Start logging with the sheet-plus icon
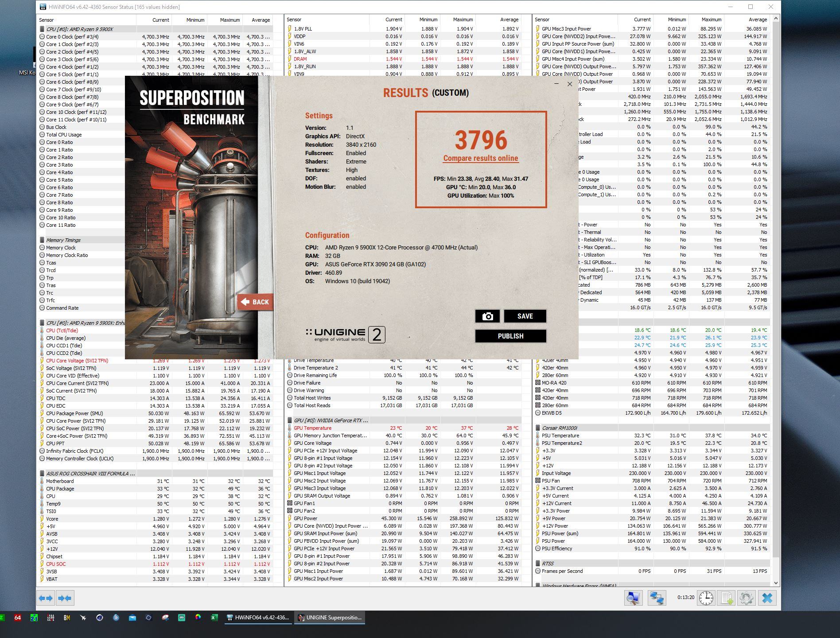The image size is (840, 638). click(727, 598)
